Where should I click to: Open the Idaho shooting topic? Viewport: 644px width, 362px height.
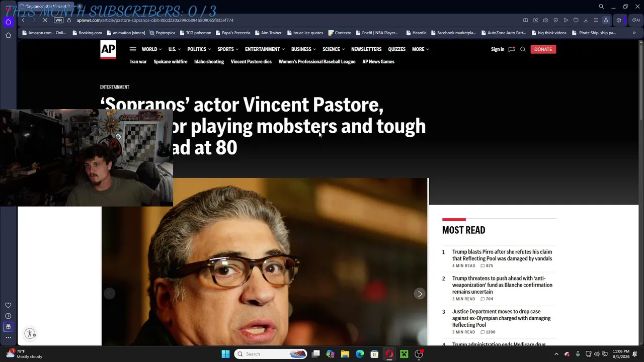pyautogui.click(x=209, y=62)
